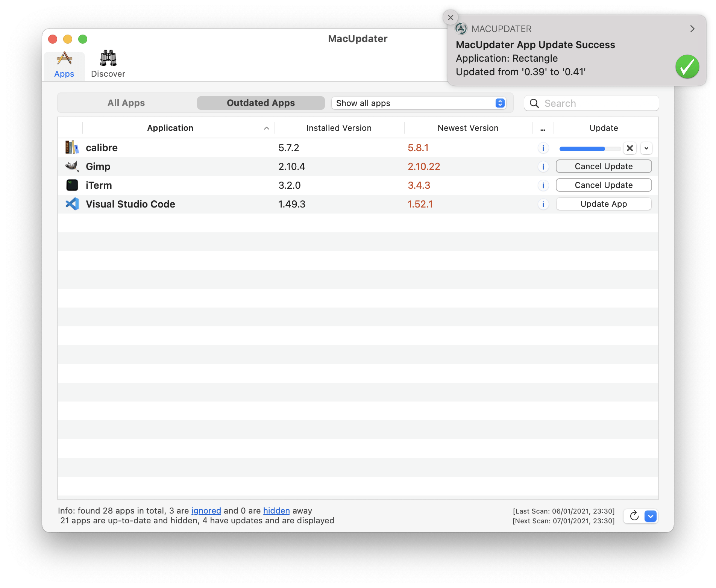Show info for calibre
Viewport: 716px width, 588px height.
coord(543,148)
